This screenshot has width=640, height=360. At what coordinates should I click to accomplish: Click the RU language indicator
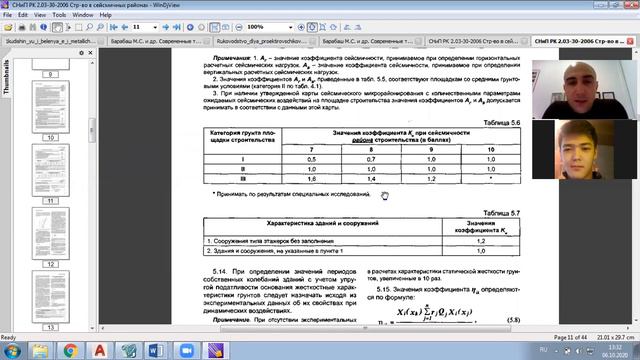(x=543, y=350)
